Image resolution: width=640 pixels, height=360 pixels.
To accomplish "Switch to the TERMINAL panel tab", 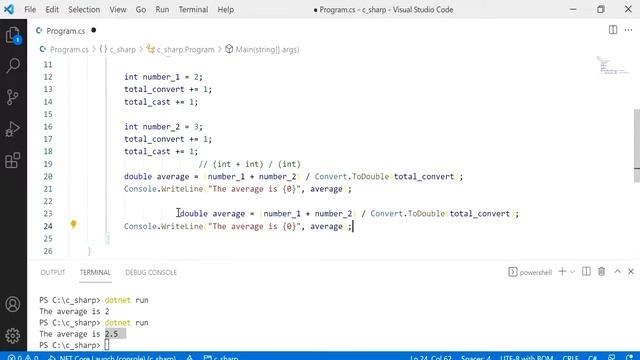I will 95,272.
